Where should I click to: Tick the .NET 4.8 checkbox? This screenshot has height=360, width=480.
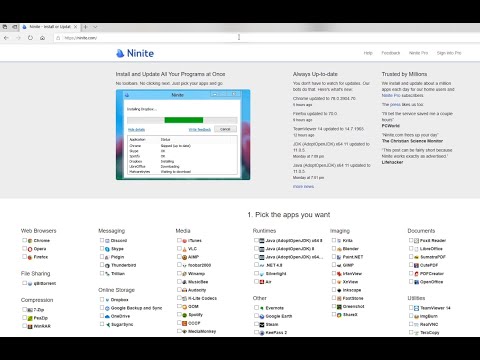[x=256, y=265]
